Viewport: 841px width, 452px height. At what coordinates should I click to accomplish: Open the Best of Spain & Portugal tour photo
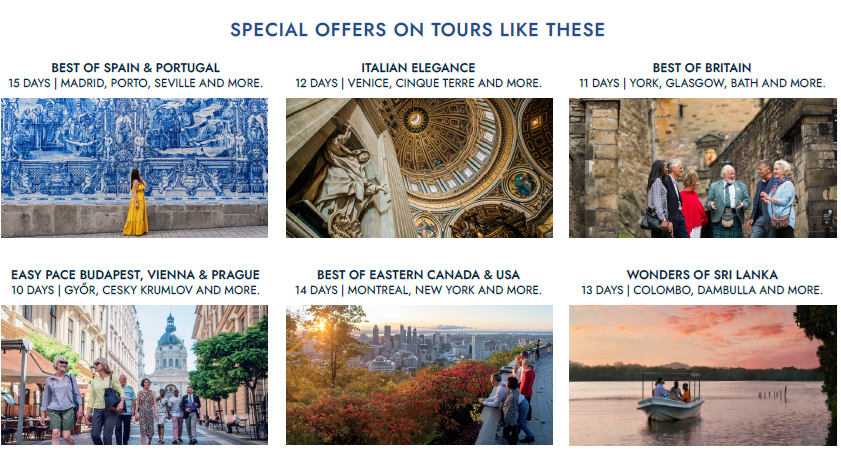point(134,167)
